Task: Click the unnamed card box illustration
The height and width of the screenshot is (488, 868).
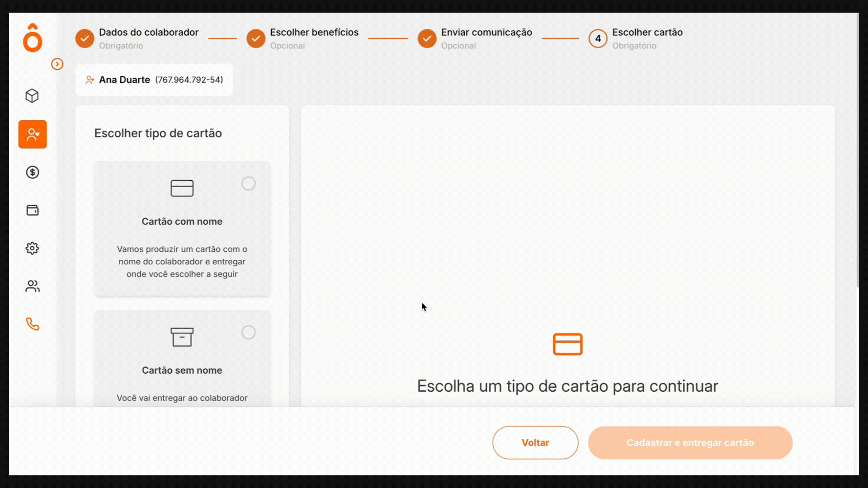Action: [x=182, y=337]
